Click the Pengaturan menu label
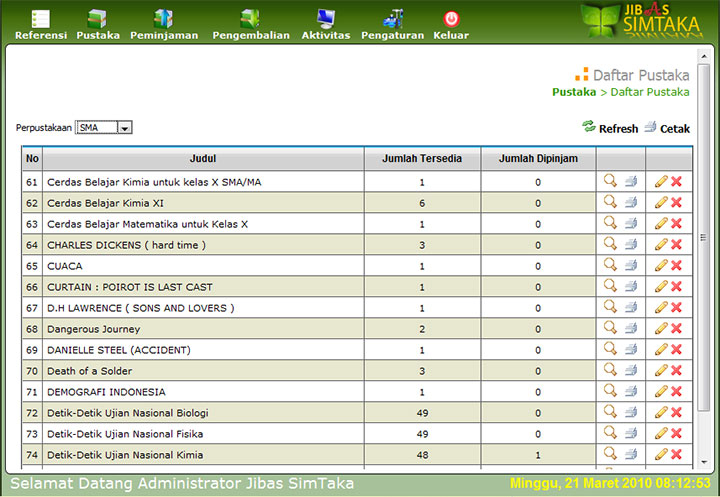 coord(393,35)
